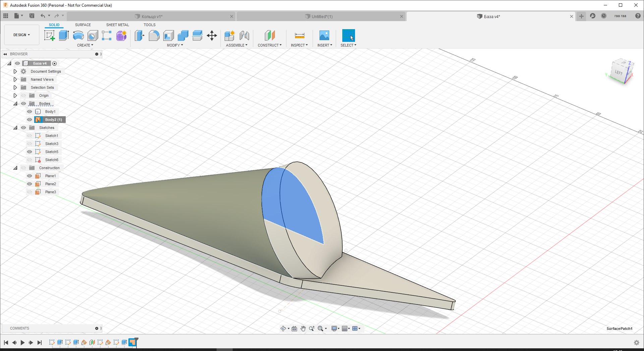Image resolution: width=644 pixels, height=351 pixels.
Task: Click the Pan hand navigation tool
Action: click(303, 329)
